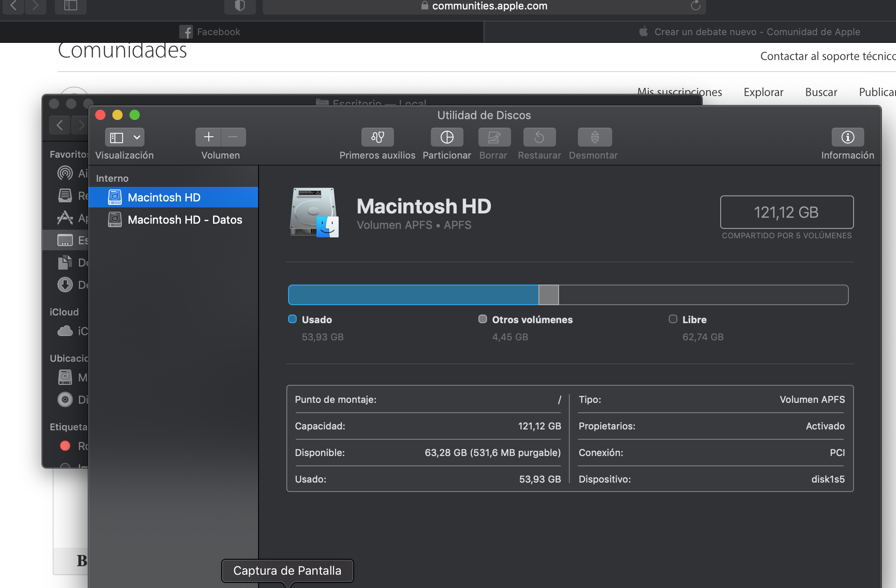Image resolution: width=896 pixels, height=588 pixels.
Task: Add a volume with the plus button
Action: pos(208,137)
